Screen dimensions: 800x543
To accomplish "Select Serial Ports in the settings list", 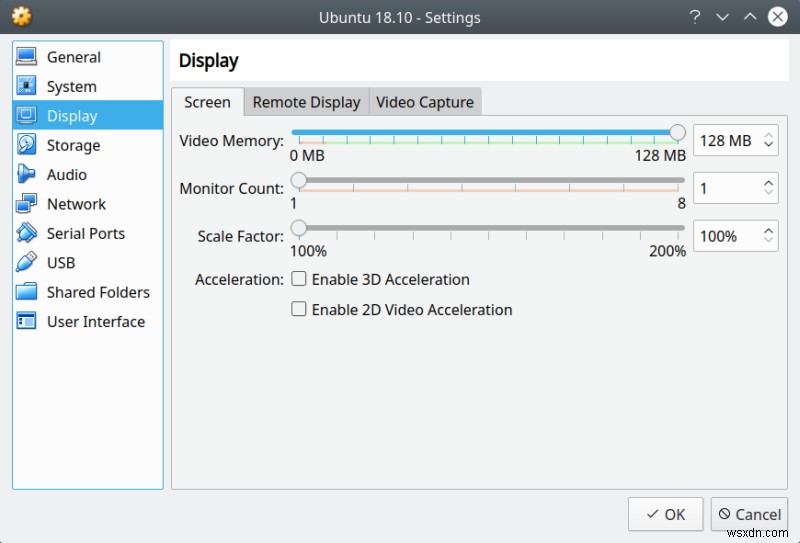I will (88, 233).
